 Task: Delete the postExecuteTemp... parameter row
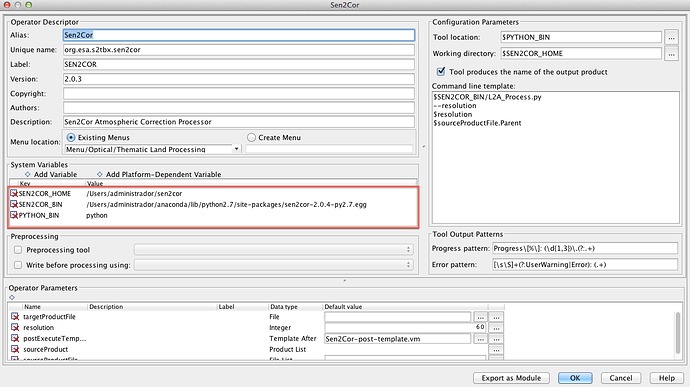[15, 339]
